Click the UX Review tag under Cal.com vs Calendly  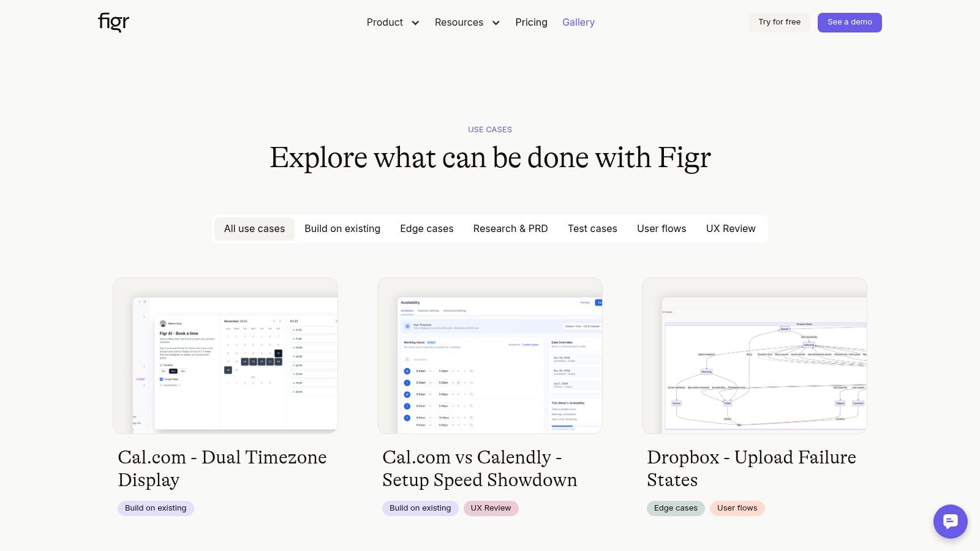[491, 508]
